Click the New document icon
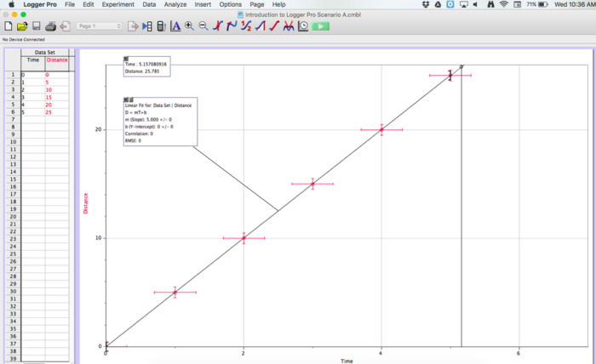 tap(9, 26)
